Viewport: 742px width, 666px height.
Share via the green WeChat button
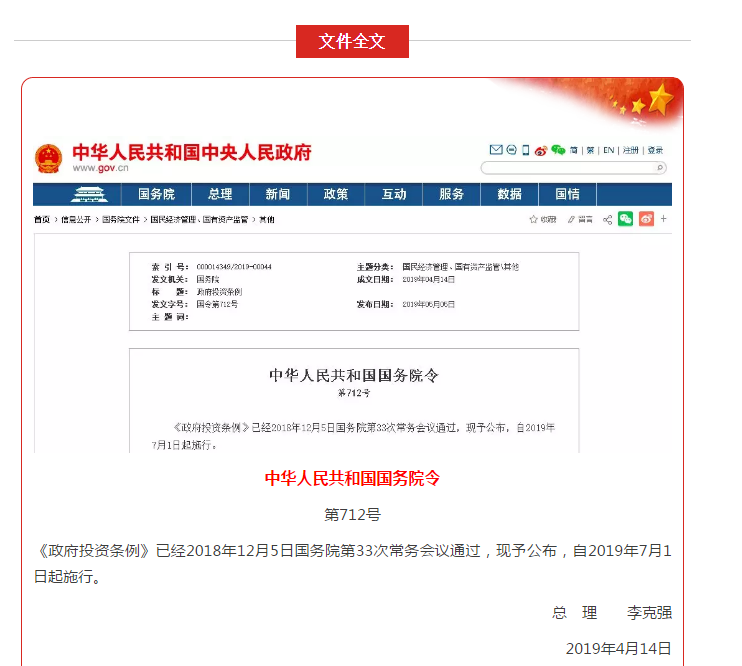click(626, 219)
